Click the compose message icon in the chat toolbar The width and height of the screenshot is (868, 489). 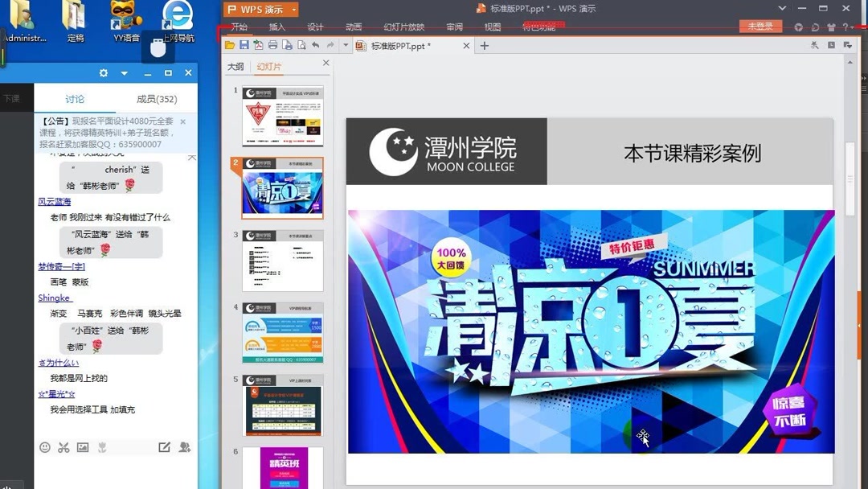(x=165, y=447)
